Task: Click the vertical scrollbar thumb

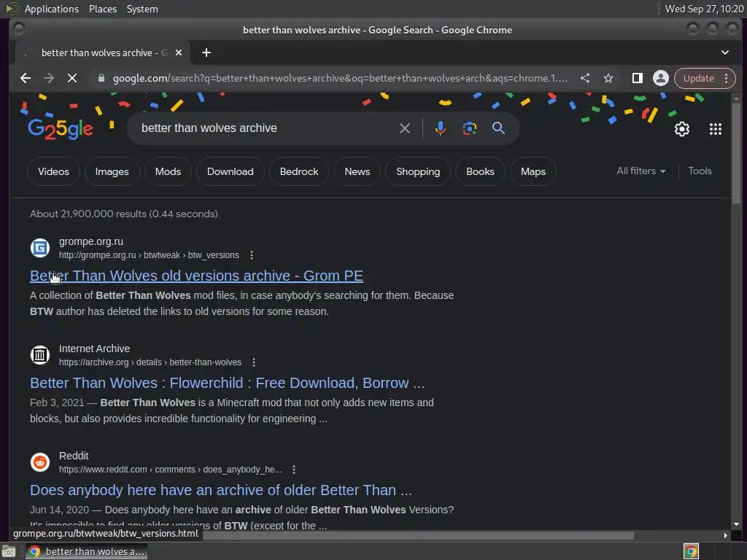Action: (737, 153)
